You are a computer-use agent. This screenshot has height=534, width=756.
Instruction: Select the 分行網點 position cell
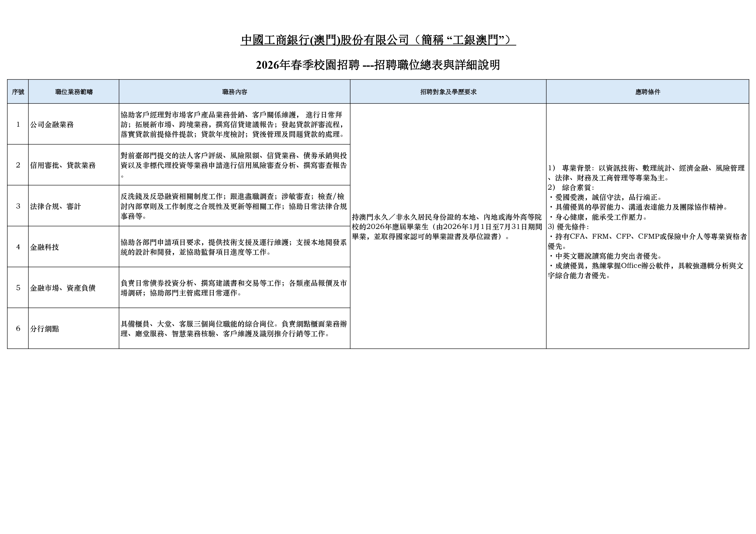(x=44, y=329)
